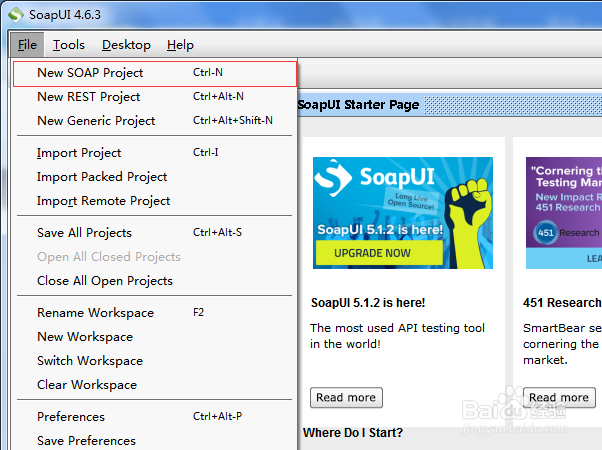Select Import Project entry
602x450 pixels.
point(155,153)
